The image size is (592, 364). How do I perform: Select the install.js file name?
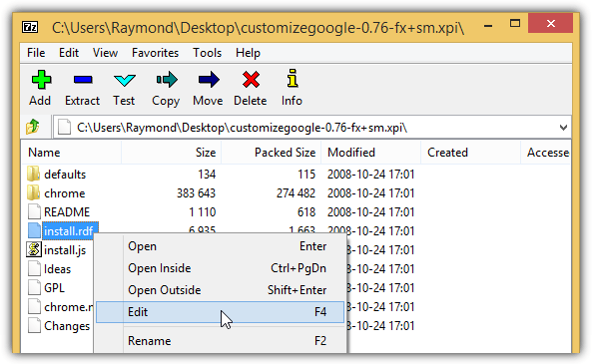pos(65,250)
